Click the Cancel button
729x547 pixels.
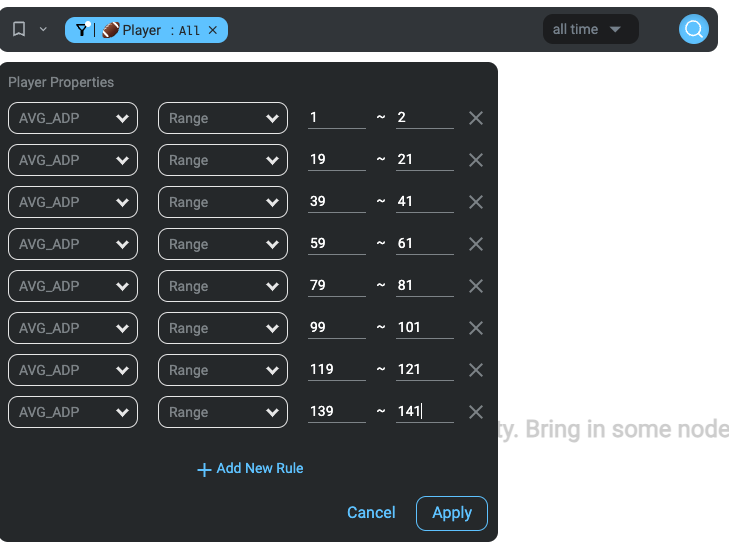click(x=371, y=513)
